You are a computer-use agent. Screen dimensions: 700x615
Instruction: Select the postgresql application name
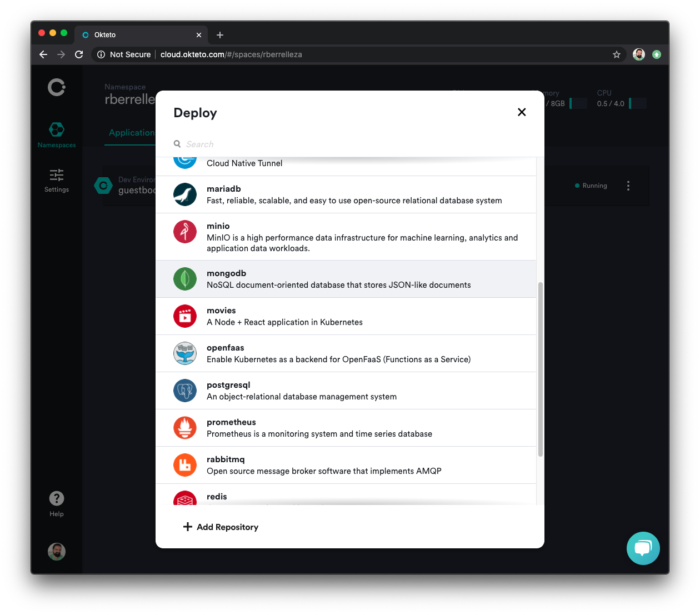click(228, 385)
